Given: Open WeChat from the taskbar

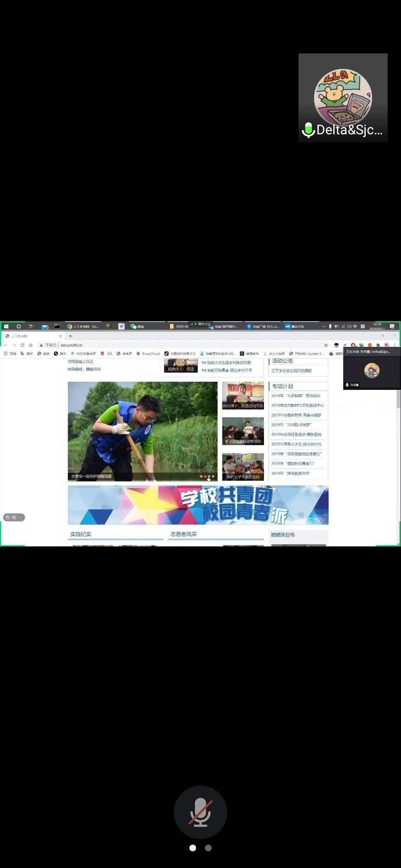Looking at the screenshot, I should [137, 326].
